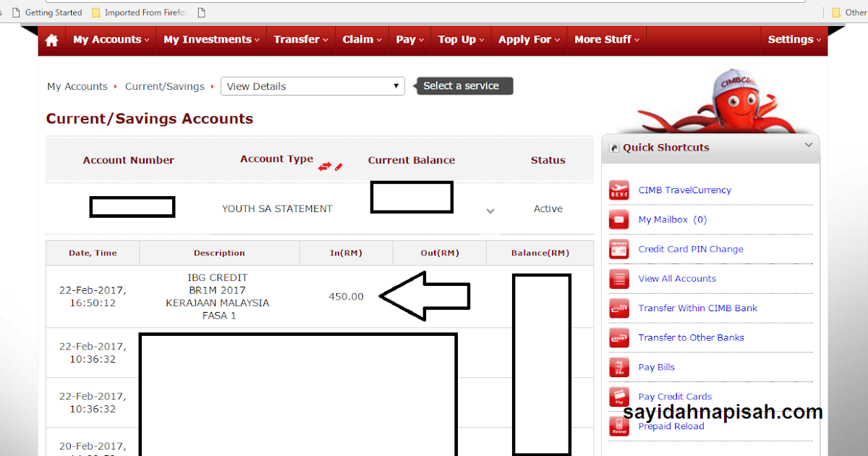
Task: Go to the home icon in navigation bar
Action: [x=51, y=41]
